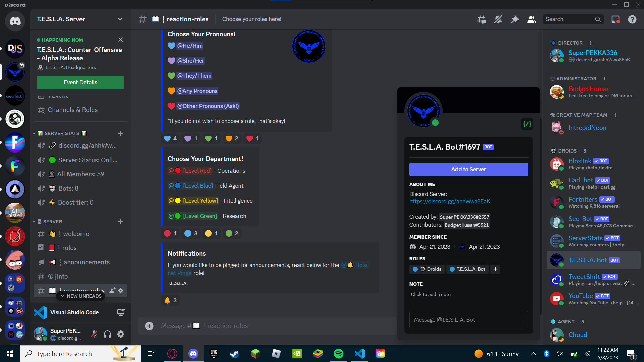Screen dimensions: 644x362
Task: Open pinned messages via pin icon
Action: [x=515, y=19]
